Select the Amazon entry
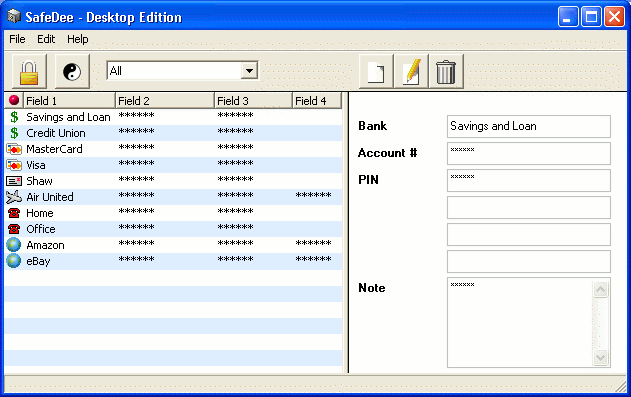 pos(173,245)
